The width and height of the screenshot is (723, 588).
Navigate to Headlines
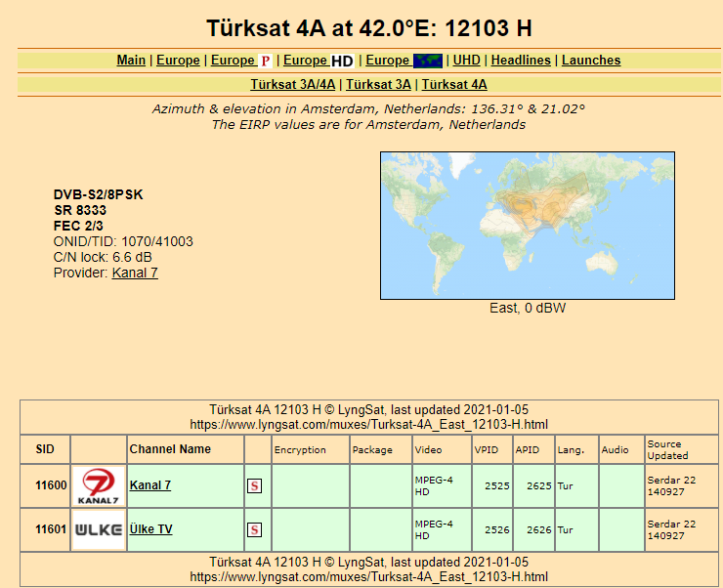click(522, 61)
